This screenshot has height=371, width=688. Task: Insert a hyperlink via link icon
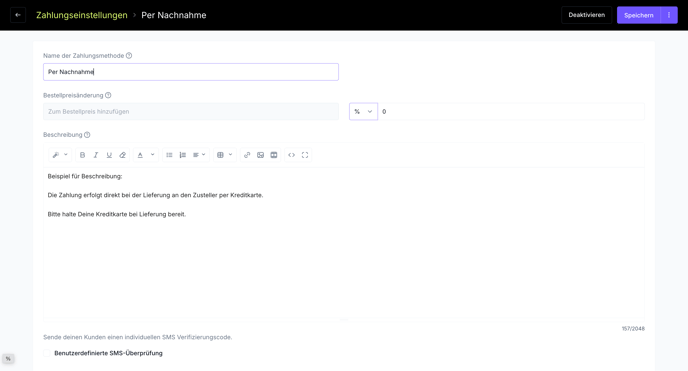point(247,155)
